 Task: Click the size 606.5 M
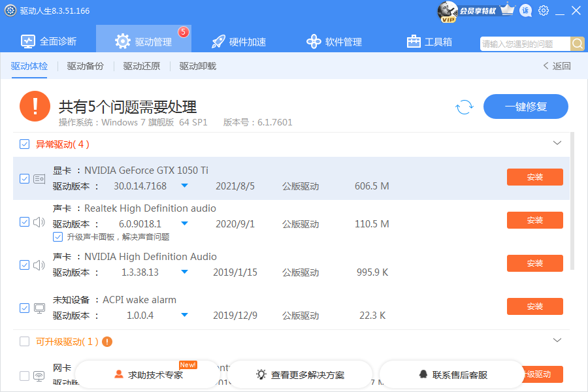(372, 186)
